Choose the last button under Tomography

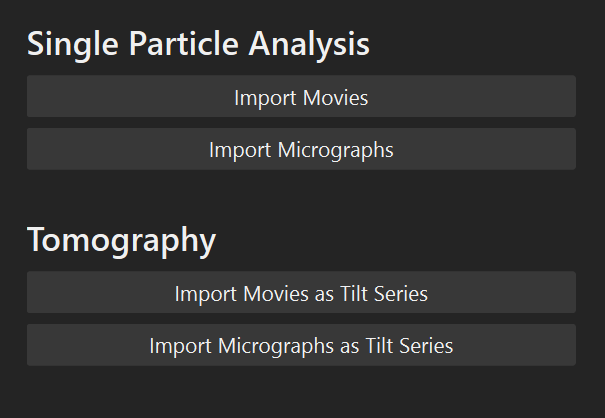[301, 345]
